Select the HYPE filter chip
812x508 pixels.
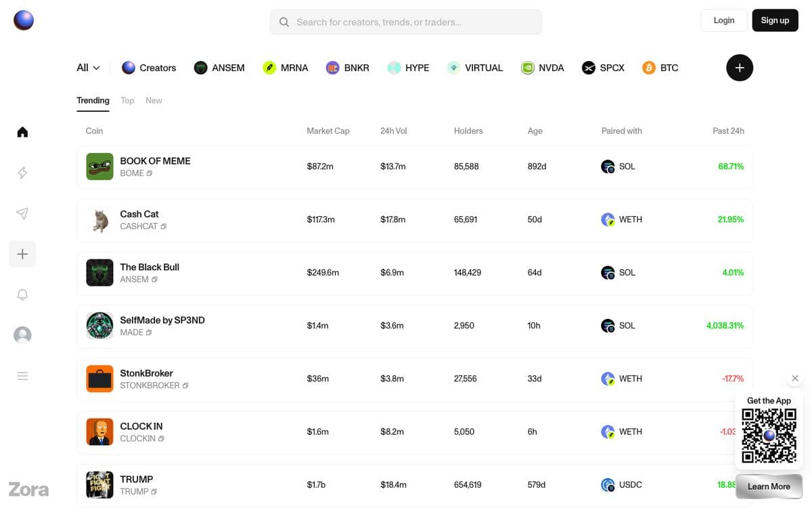(408, 68)
